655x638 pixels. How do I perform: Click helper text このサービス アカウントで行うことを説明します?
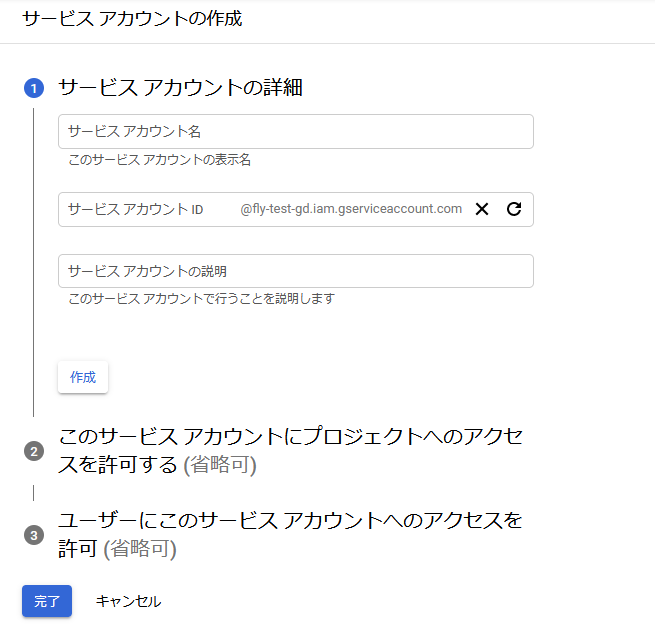coord(202,298)
